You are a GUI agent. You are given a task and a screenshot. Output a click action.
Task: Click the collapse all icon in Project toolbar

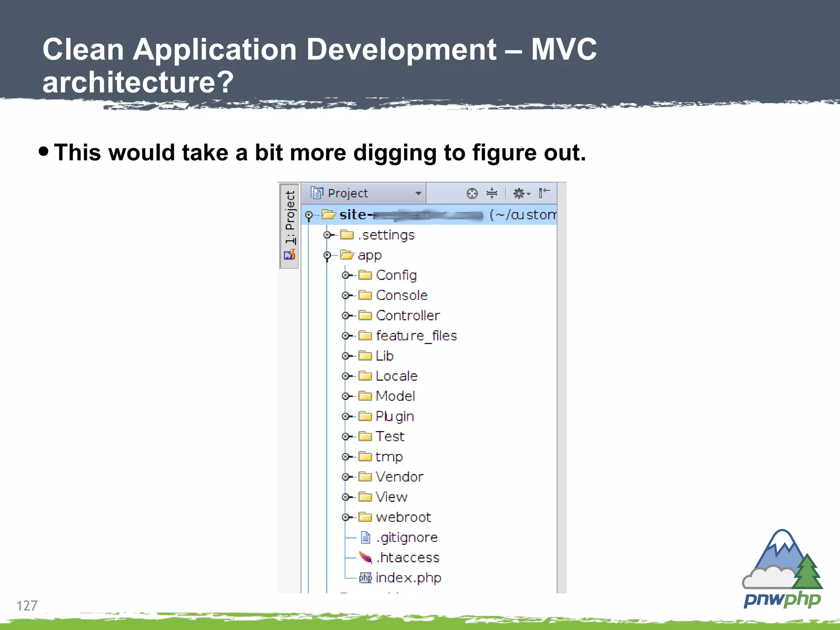(x=492, y=193)
